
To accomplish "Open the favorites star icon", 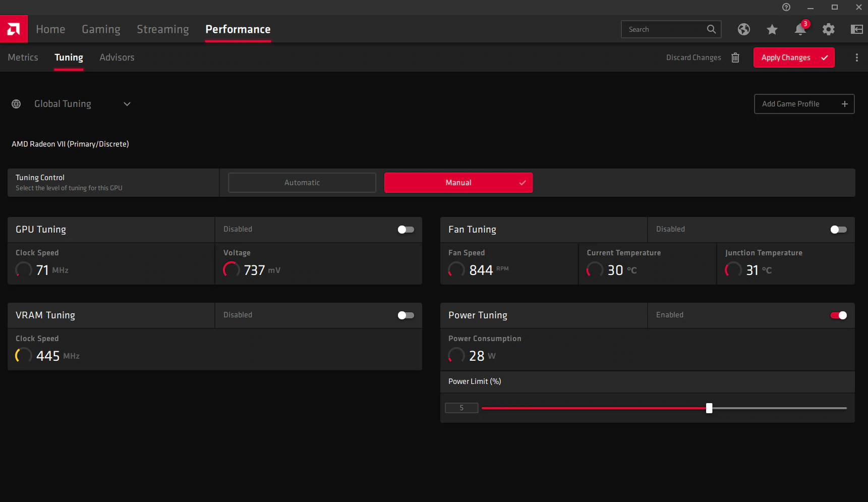I will [x=772, y=29].
